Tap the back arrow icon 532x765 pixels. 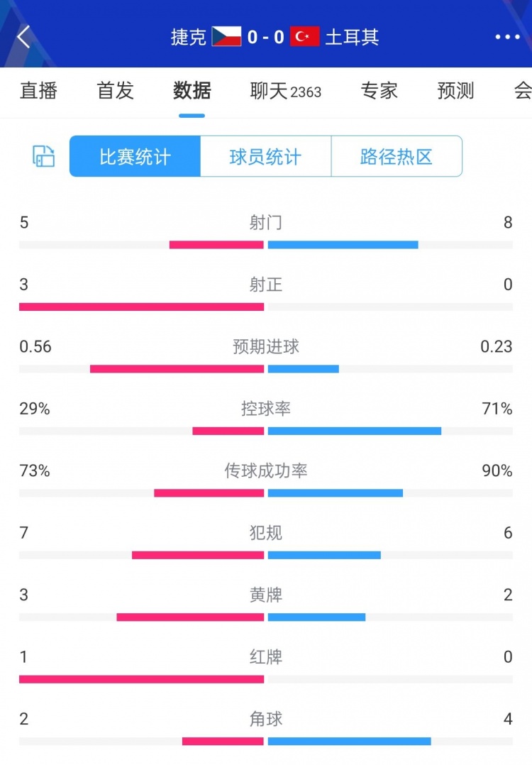pos(23,37)
